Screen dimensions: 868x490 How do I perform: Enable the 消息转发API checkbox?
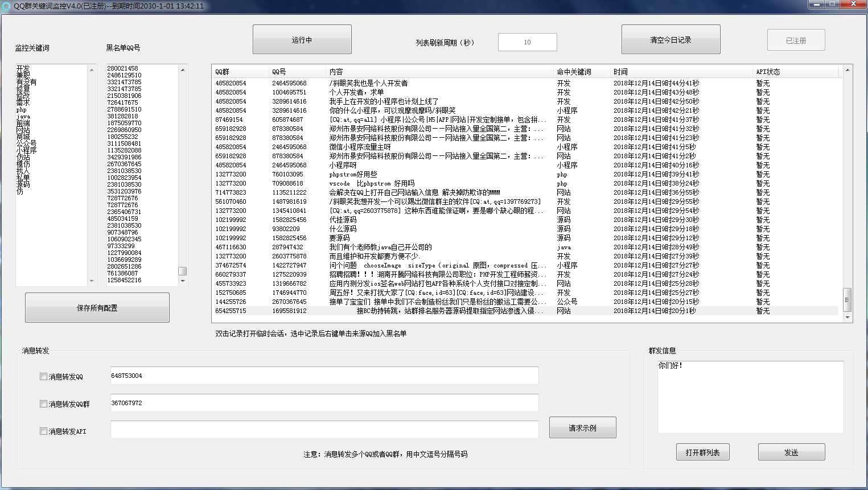coord(43,431)
